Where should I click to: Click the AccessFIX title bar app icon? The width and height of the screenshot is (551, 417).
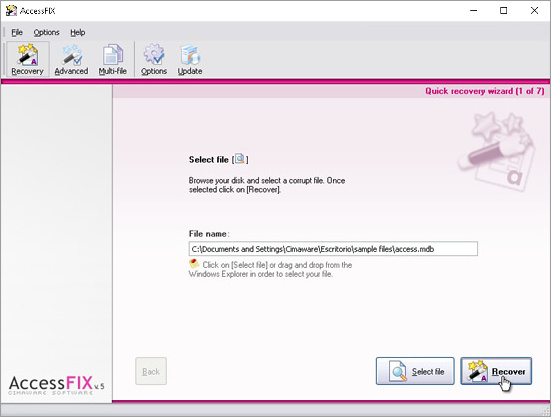(11, 11)
